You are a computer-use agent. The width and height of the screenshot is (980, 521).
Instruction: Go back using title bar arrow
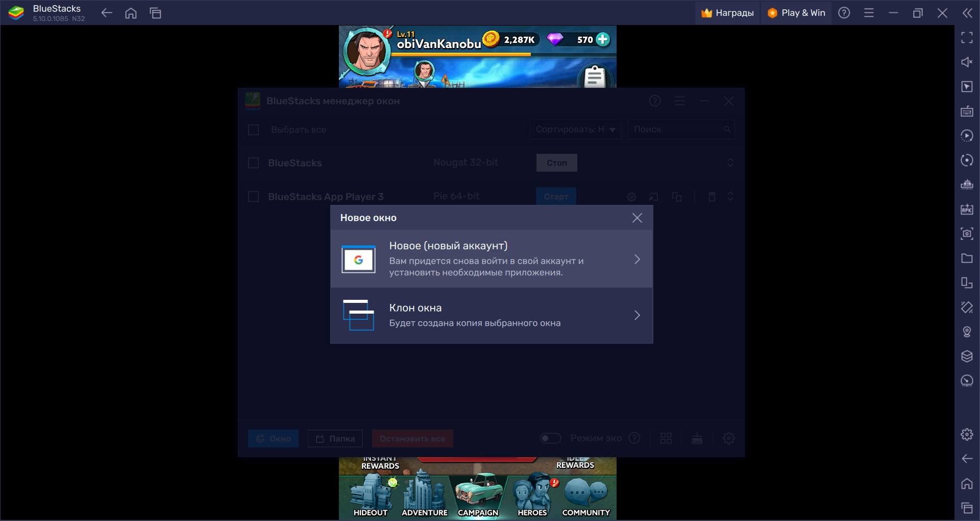coord(107,13)
